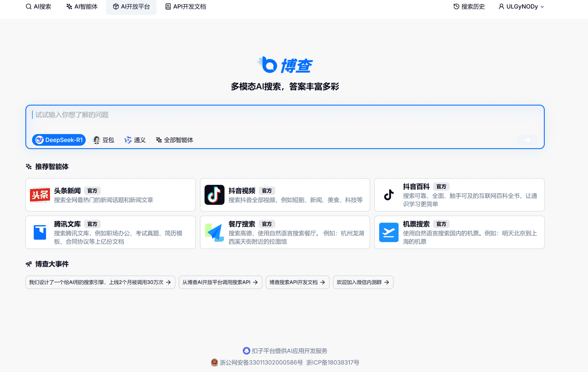Viewport: 588px width, 372px height.
Task: Open the 餐厅搜索 agent title
Action: coord(242,224)
